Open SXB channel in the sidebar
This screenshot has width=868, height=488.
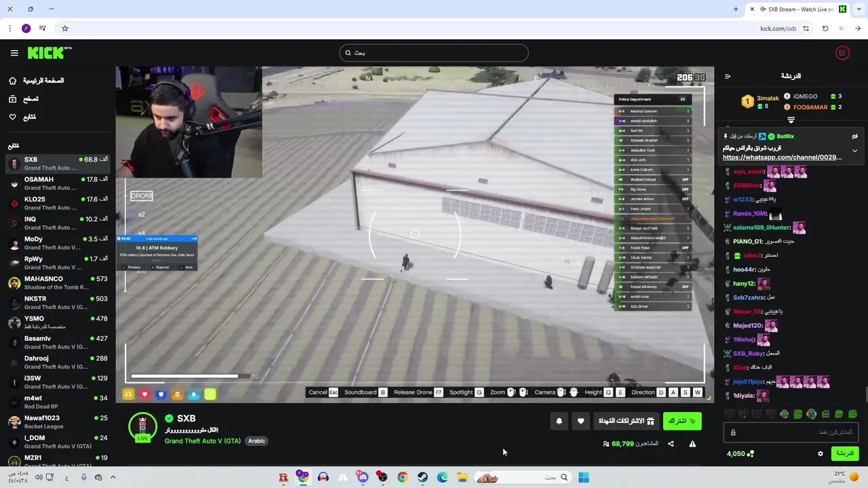pyautogui.click(x=58, y=163)
